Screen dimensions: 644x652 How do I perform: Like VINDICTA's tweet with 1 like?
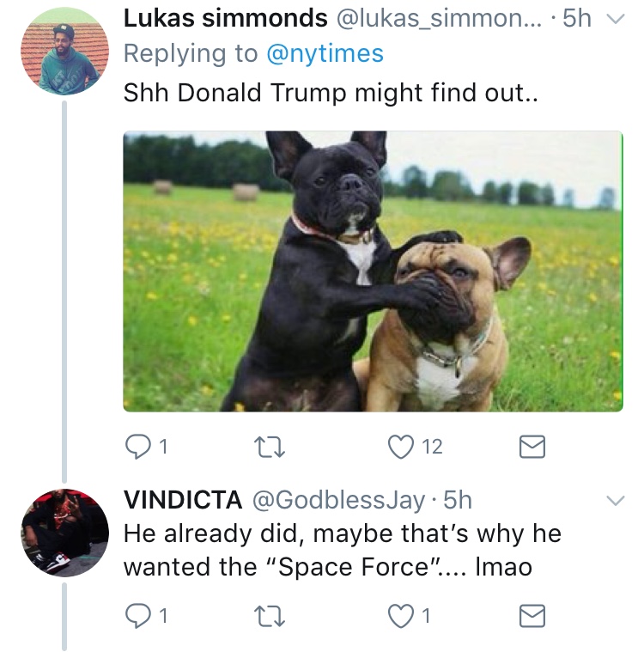398,615
